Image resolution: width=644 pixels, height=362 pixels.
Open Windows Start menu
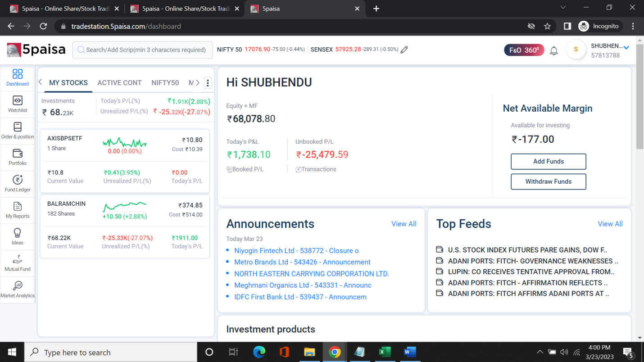12,352
